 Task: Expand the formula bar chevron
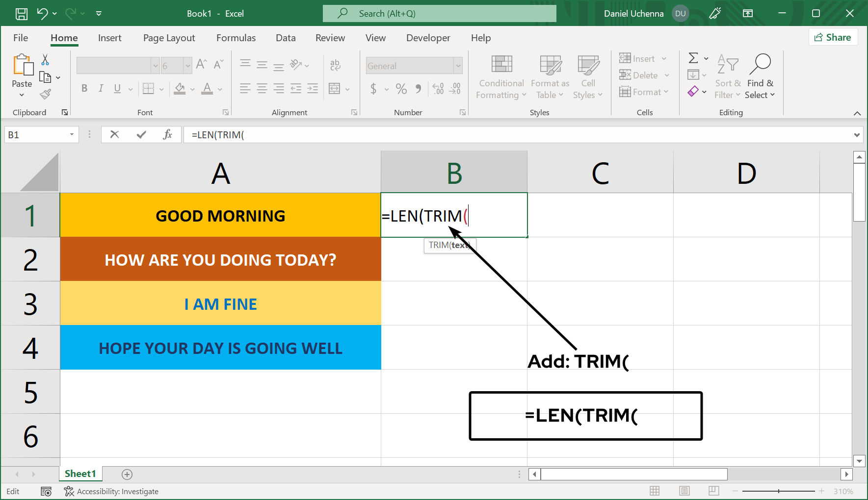pos(857,135)
